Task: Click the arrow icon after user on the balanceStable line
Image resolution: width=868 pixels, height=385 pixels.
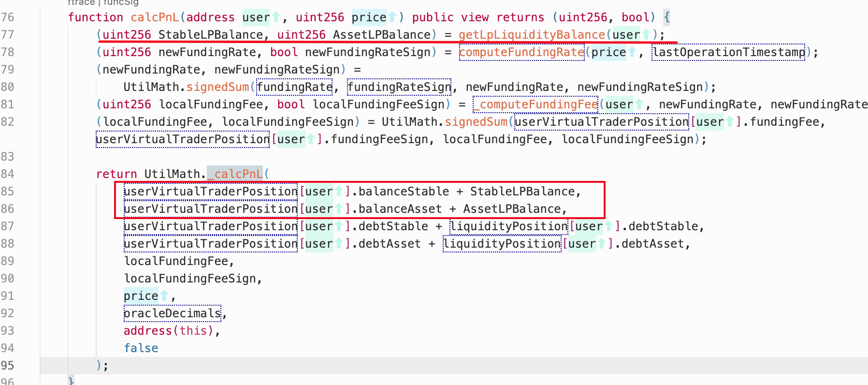Action: [339, 192]
